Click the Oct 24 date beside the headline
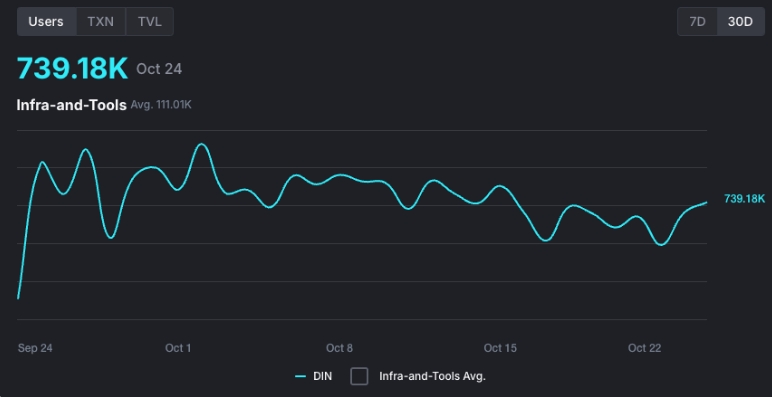The width and height of the screenshot is (772, 397). click(x=159, y=69)
